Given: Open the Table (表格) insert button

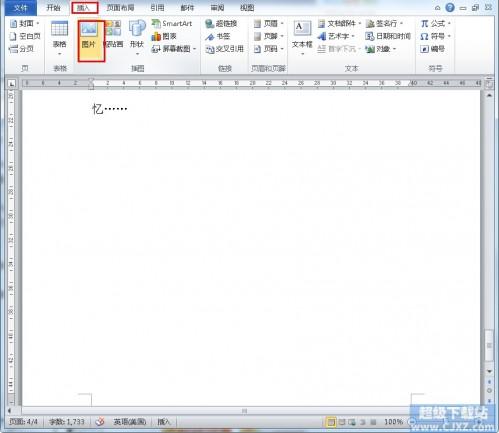Looking at the screenshot, I should pos(59,38).
